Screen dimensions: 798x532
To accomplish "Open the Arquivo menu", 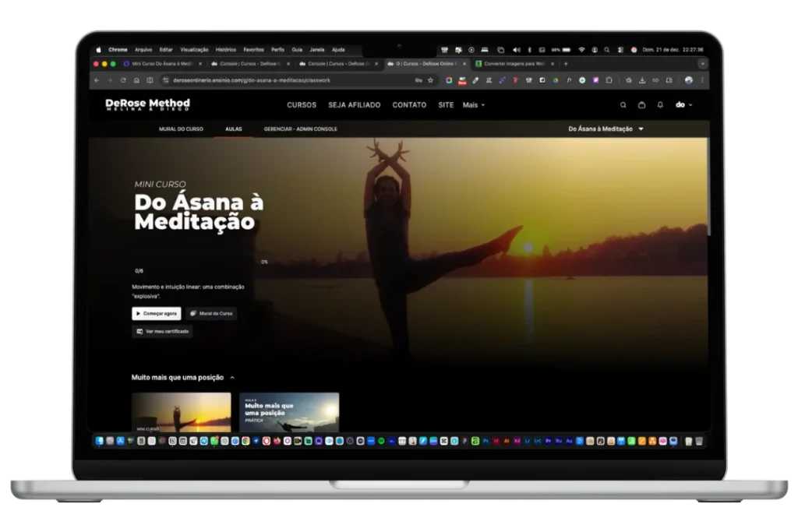I will [x=143, y=50].
